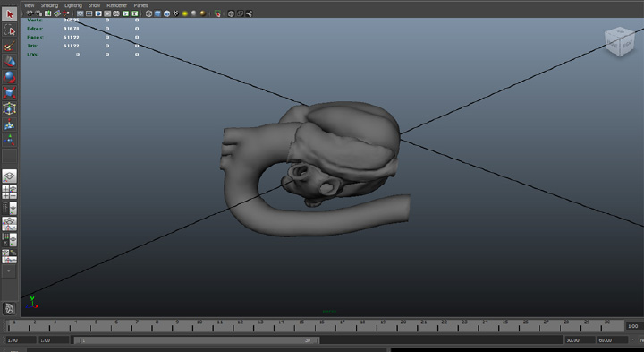Click the ViewCube in viewport corner
This screenshot has height=352, width=644.
click(x=620, y=41)
